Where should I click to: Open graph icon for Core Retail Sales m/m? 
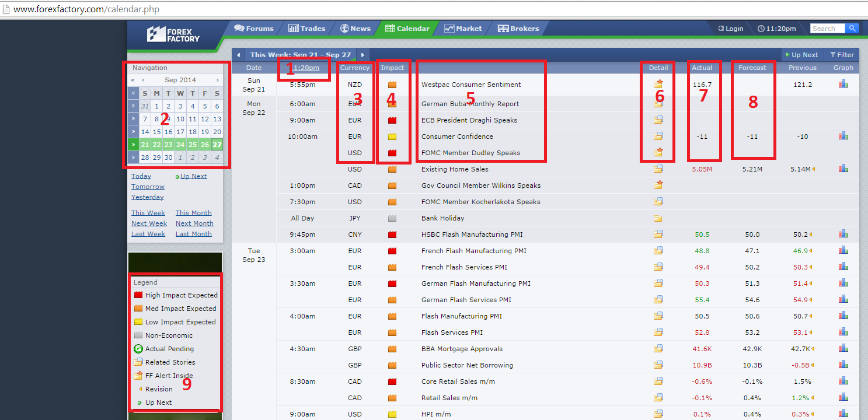843,381
